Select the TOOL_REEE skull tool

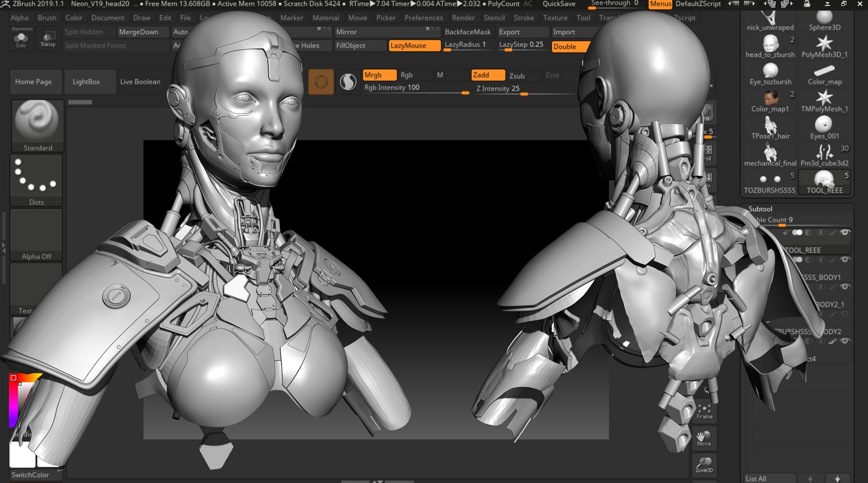click(824, 183)
